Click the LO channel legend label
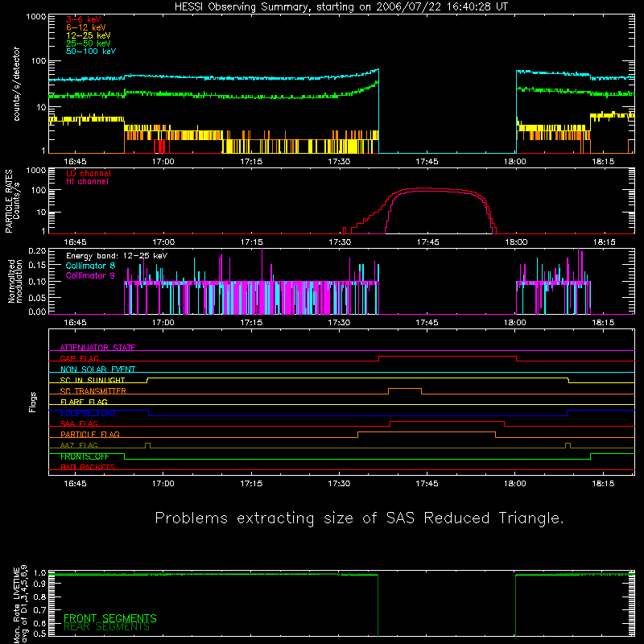Viewport: 644px width, 644px height. [89, 173]
